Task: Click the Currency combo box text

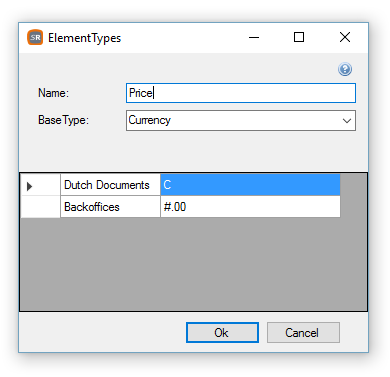Action: 150,120
